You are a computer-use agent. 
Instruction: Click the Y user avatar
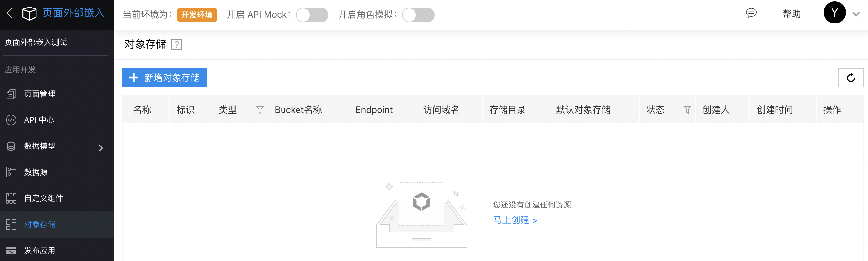pyautogui.click(x=834, y=12)
